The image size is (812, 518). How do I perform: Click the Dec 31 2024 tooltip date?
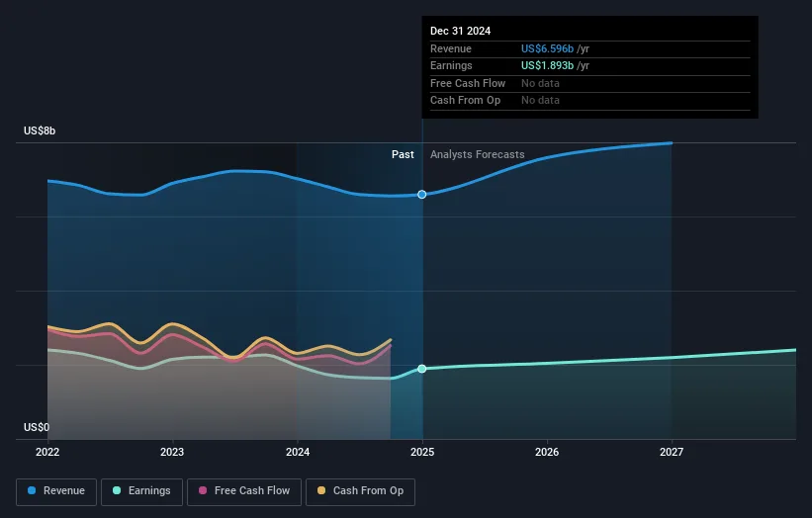[x=460, y=31]
